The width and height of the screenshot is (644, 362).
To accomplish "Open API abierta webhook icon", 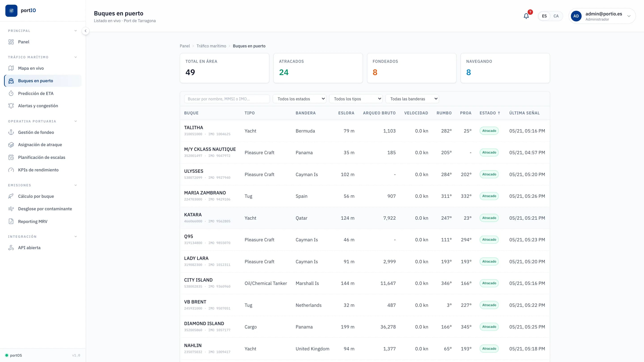I will coord(11,248).
